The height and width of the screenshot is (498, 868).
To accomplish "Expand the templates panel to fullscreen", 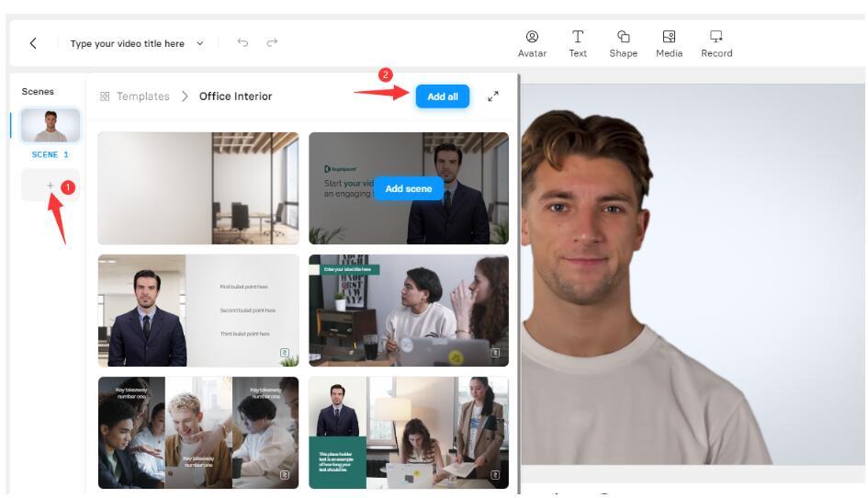I will [492, 96].
